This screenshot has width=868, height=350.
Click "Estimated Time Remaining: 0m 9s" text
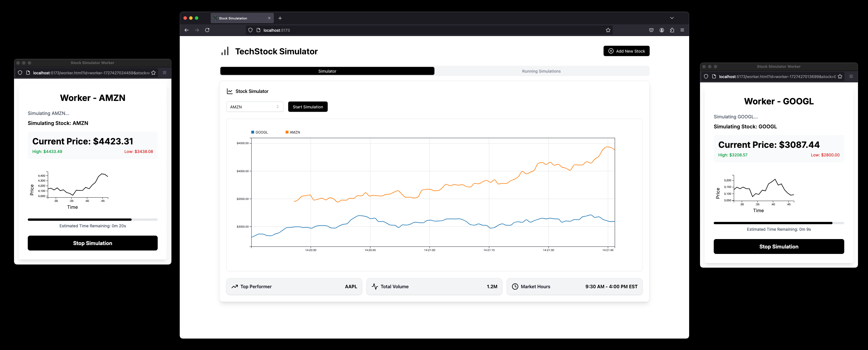pos(779,229)
